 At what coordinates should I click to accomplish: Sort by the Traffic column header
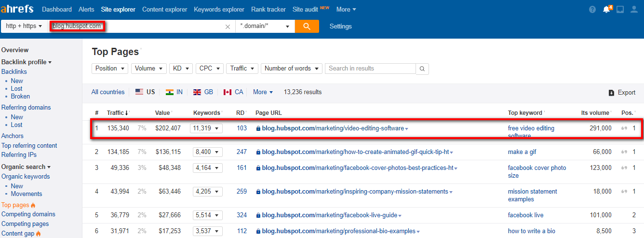coord(118,112)
